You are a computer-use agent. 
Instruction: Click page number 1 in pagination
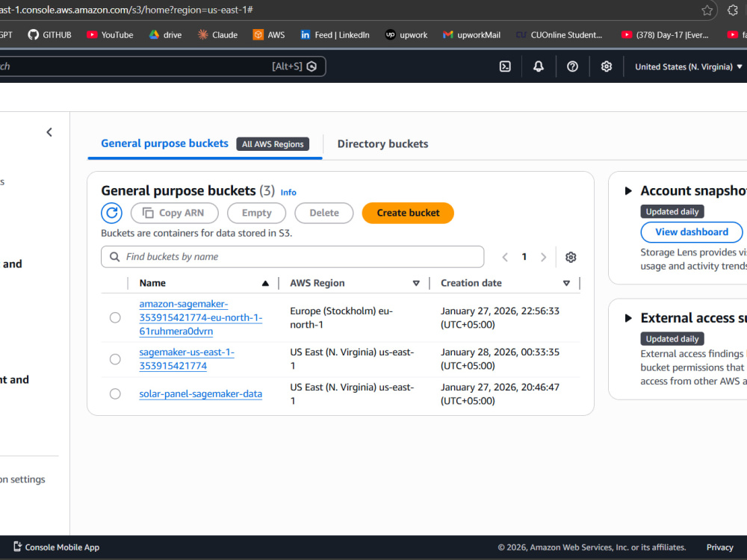pos(524,257)
